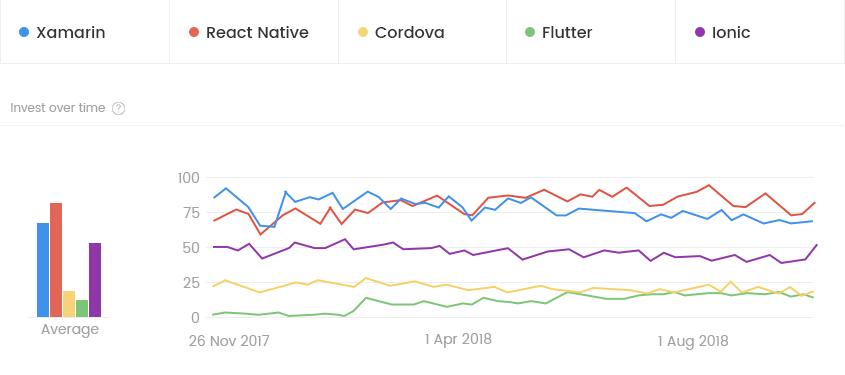Click the Invest over time heading
The height and width of the screenshot is (375, 845).
click(x=58, y=108)
